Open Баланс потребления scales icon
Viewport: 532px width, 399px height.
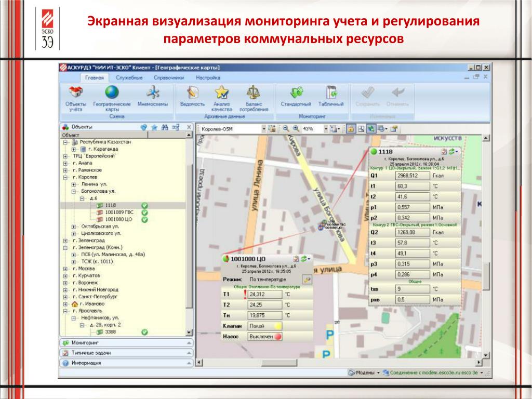tap(254, 99)
